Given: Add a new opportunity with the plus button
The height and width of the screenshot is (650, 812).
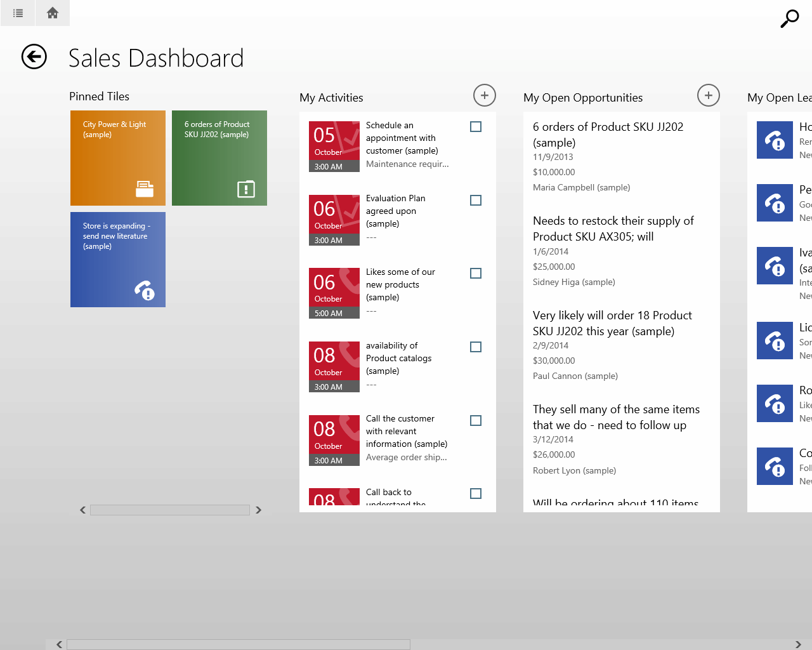Looking at the screenshot, I should click(x=708, y=95).
